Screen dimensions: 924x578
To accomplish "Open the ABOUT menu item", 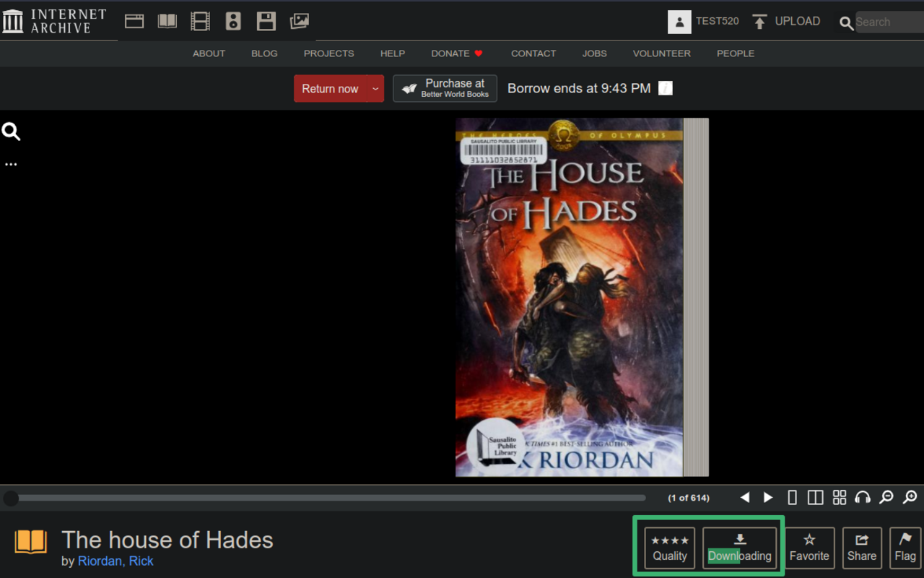I will pos(209,53).
